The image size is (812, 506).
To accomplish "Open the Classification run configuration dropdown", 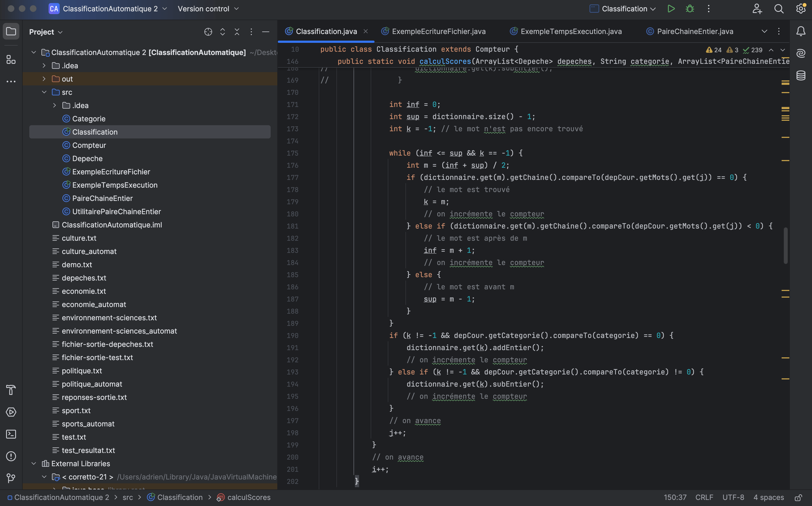I will coord(622,9).
